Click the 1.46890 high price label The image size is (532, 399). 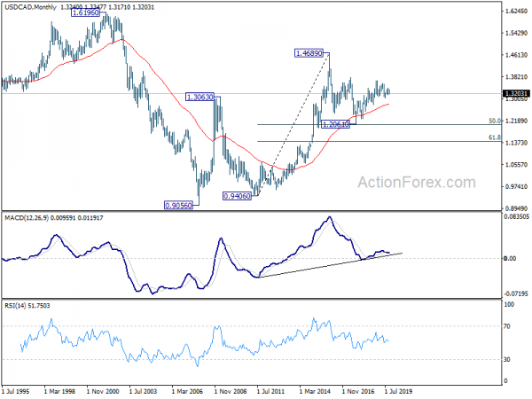point(309,53)
